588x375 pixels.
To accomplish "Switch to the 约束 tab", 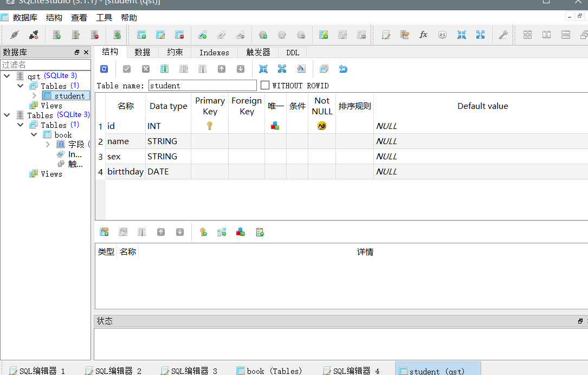I will click(x=175, y=53).
